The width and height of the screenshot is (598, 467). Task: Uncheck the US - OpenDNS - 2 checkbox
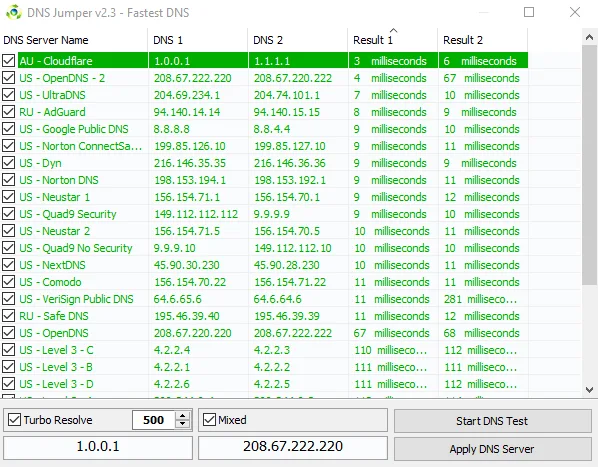tap(8, 78)
